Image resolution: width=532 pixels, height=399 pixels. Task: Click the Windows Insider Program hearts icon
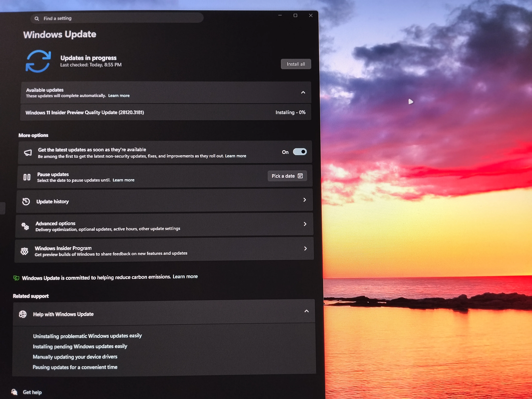[25, 251]
